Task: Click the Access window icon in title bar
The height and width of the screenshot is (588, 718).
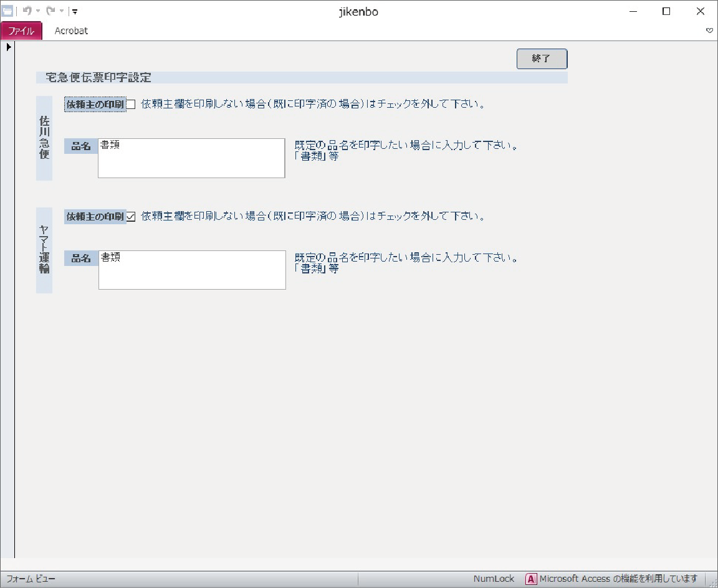Action: [7, 11]
